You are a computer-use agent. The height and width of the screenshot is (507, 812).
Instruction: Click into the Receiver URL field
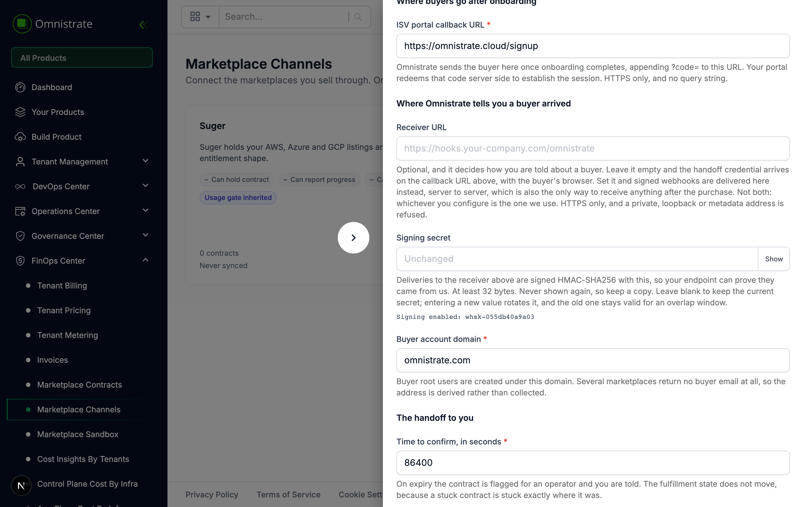[x=593, y=148]
